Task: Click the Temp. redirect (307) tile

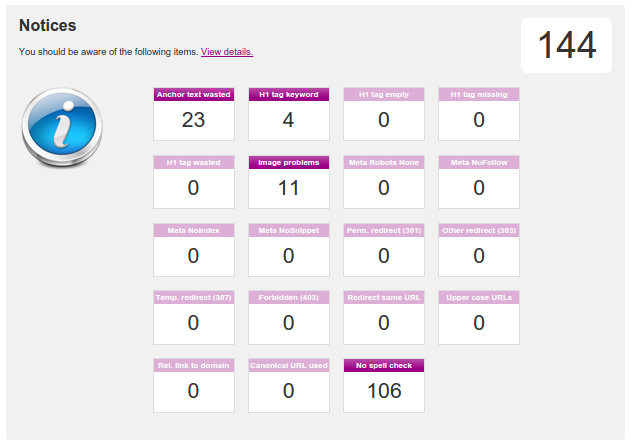Action: pos(194,317)
